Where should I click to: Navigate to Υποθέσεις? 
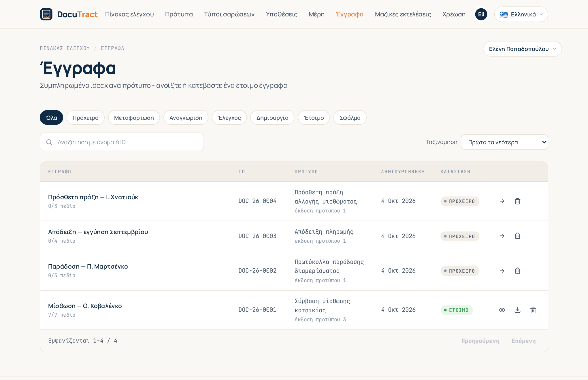click(x=281, y=14)
